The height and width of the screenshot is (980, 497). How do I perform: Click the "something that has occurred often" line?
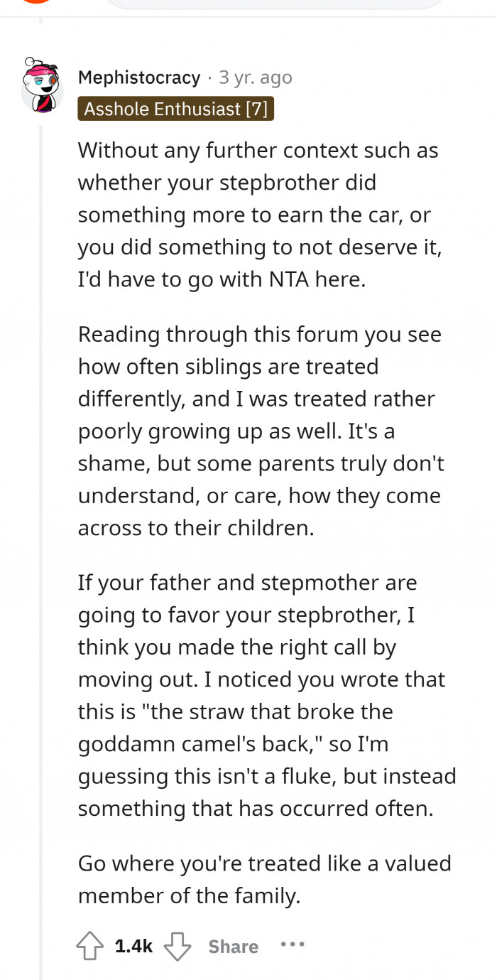click(255, 808)
